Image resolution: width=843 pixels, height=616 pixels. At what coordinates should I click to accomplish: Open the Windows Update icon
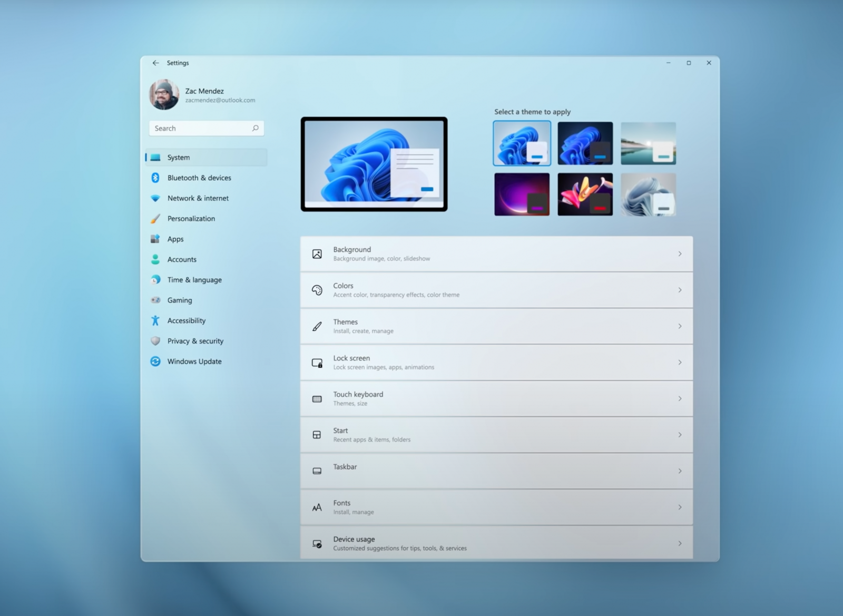click(x=155, y=361)
